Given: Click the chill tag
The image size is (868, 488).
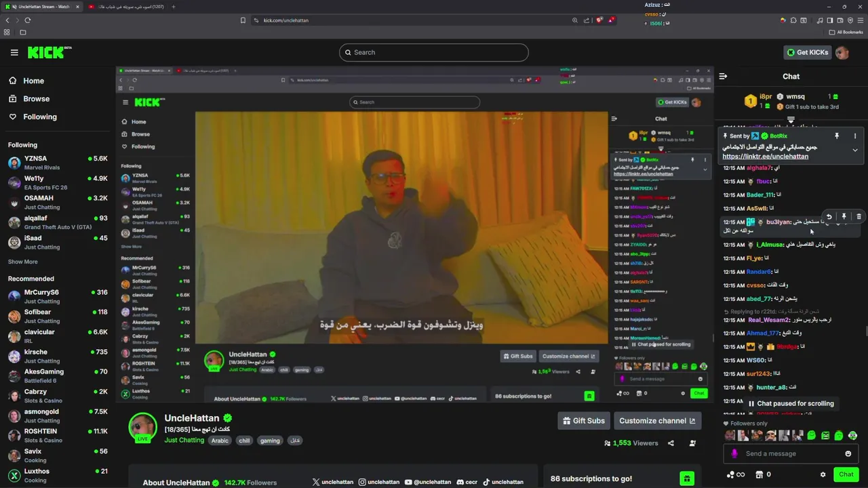Looking at the screenshot, I should 244,441.
